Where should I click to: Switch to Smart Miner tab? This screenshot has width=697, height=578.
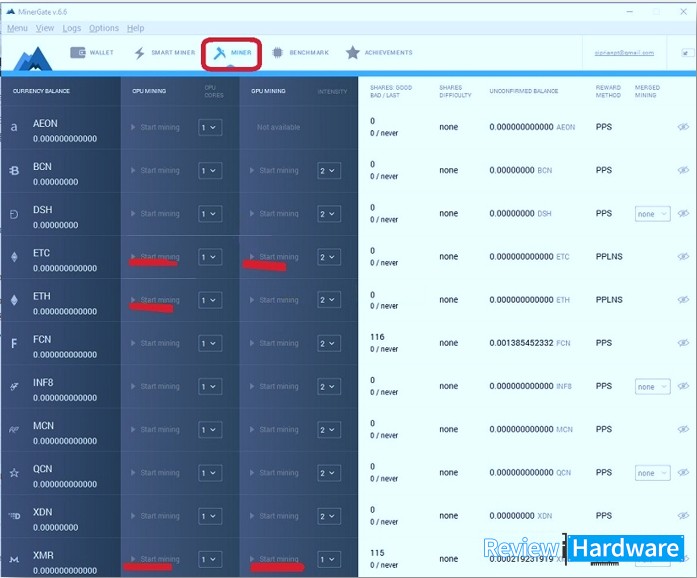click(164, 52)
